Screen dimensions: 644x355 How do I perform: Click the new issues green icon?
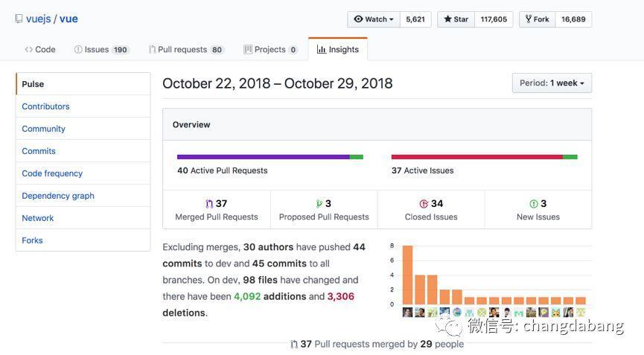[533, 204]
